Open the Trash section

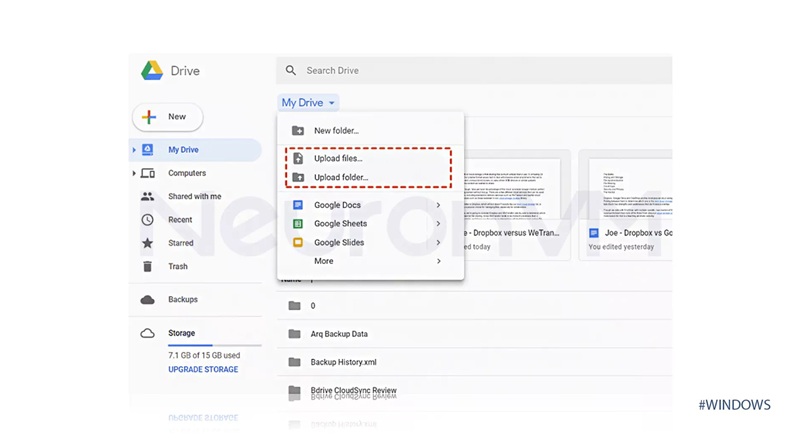(195, 266)
